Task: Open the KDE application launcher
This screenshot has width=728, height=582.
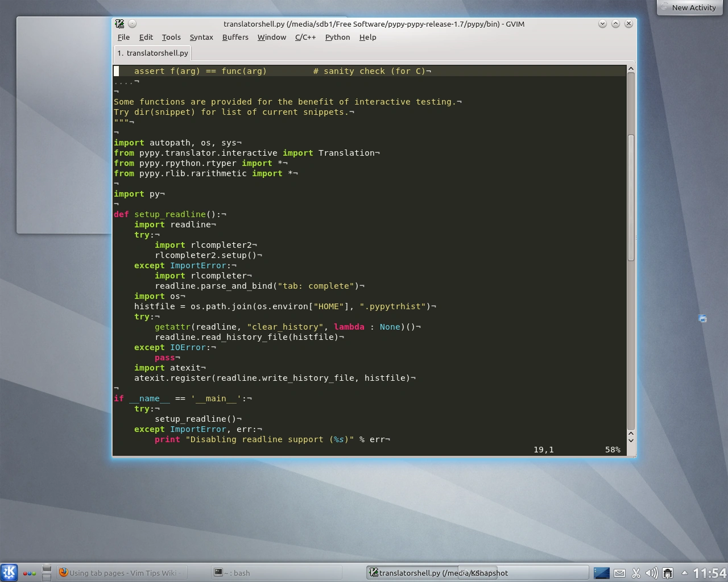Action: click(x=9, y=572)
